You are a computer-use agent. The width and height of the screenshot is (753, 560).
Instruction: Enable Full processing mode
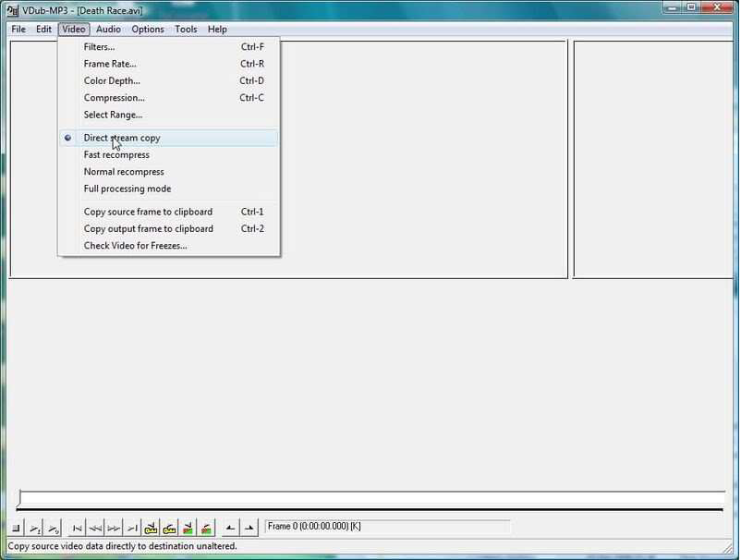click(x=168, y=189)
